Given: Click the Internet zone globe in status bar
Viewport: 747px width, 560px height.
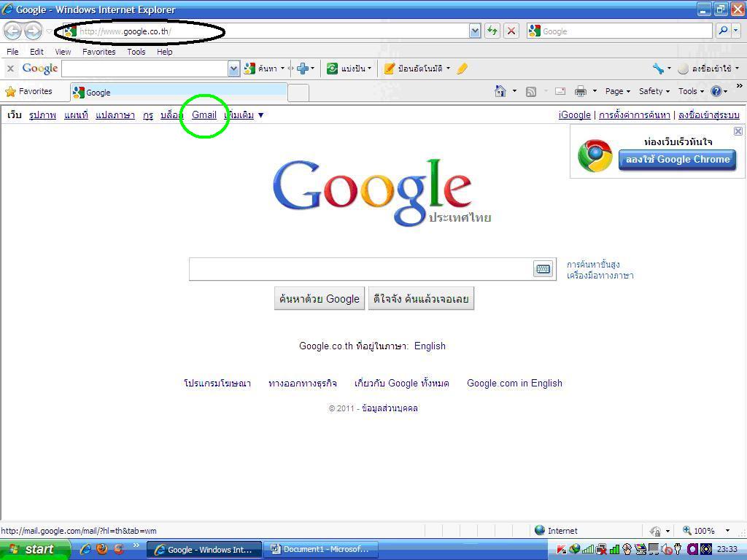Looking at the screenshot, I should pos(540,530).
